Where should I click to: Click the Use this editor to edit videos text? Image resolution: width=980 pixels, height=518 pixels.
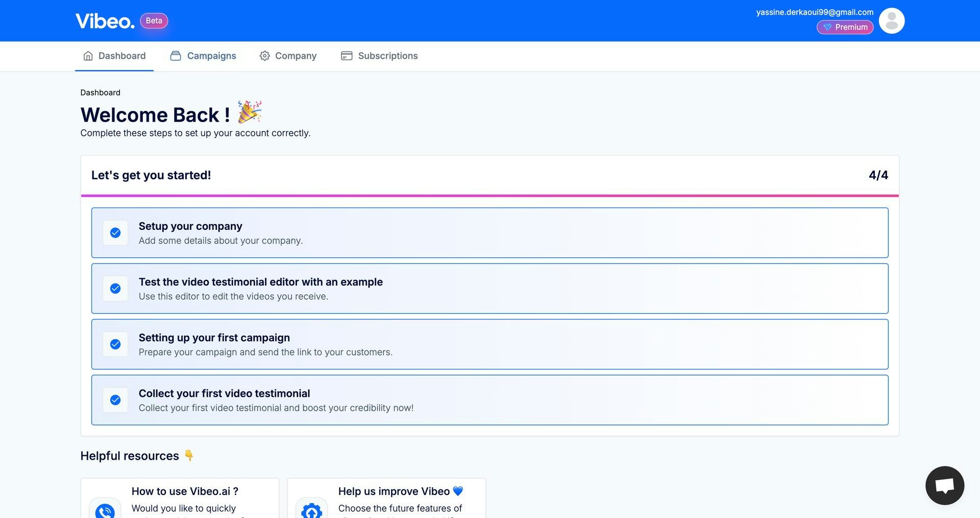[233, 296]
